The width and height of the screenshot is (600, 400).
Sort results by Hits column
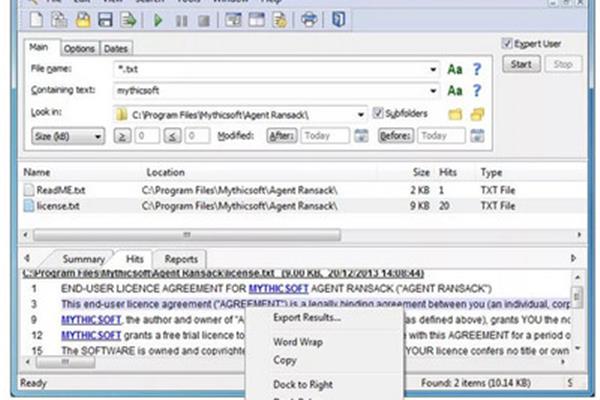pos(448,172)
